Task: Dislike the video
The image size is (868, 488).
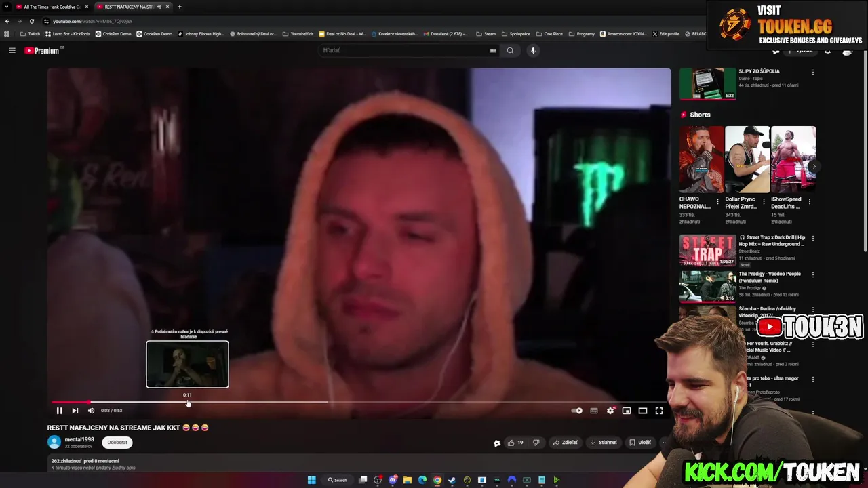Action: click(536, 443)
